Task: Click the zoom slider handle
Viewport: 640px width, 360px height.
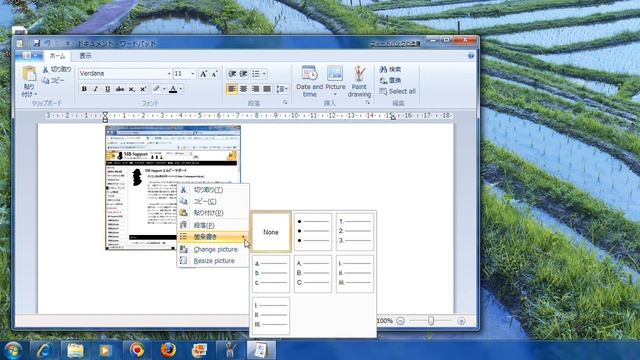Action: coord(431,321)
